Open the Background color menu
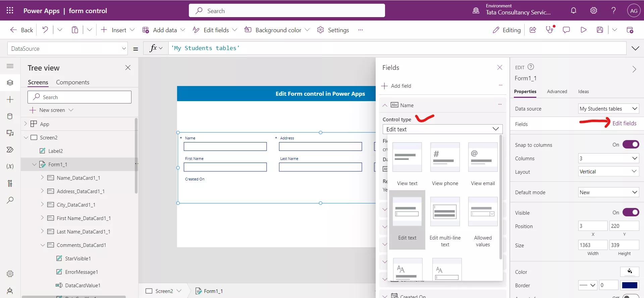644x298 pixels. tap(277, 30)
